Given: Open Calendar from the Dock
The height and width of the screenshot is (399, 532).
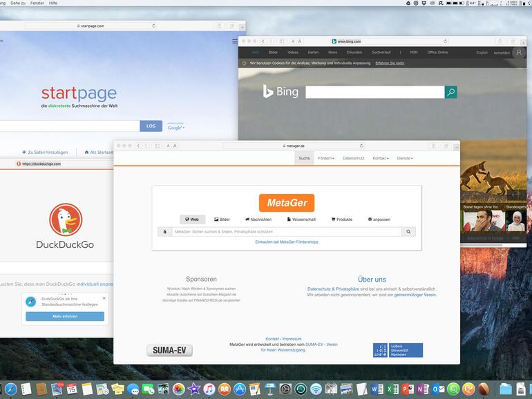Looking at the screenshot, I should [x=72, y=389].
